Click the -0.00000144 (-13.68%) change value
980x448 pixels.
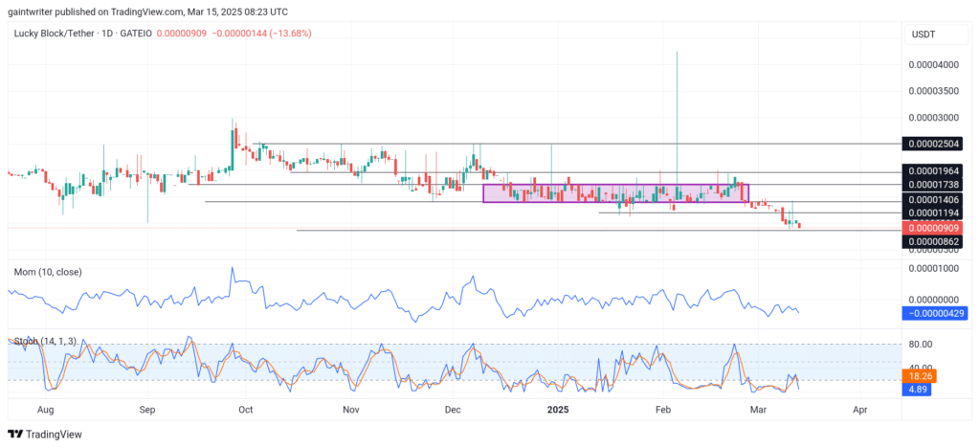coord(260,34)
